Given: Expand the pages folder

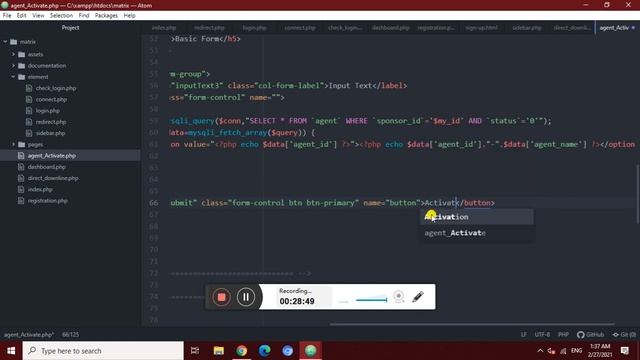Looking at the screenshot, I should [13, 144].
